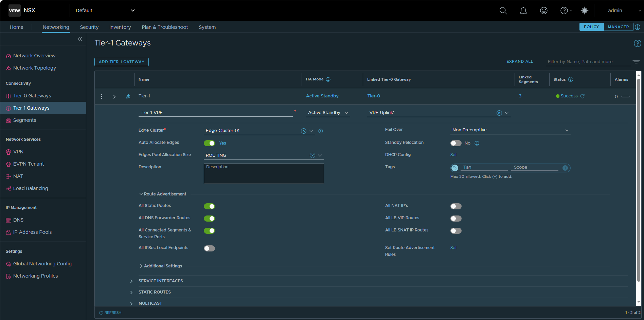Clear the VRF-Uplink1 linked gateway selection
The image size is (644, 320).
click(x=499, y=113)
